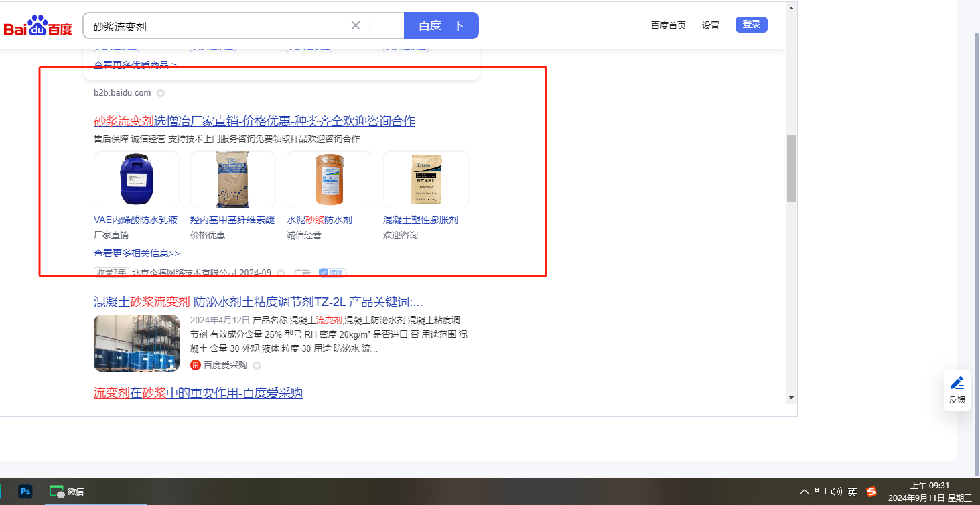Open the 百度首页 link

point(669,25)
